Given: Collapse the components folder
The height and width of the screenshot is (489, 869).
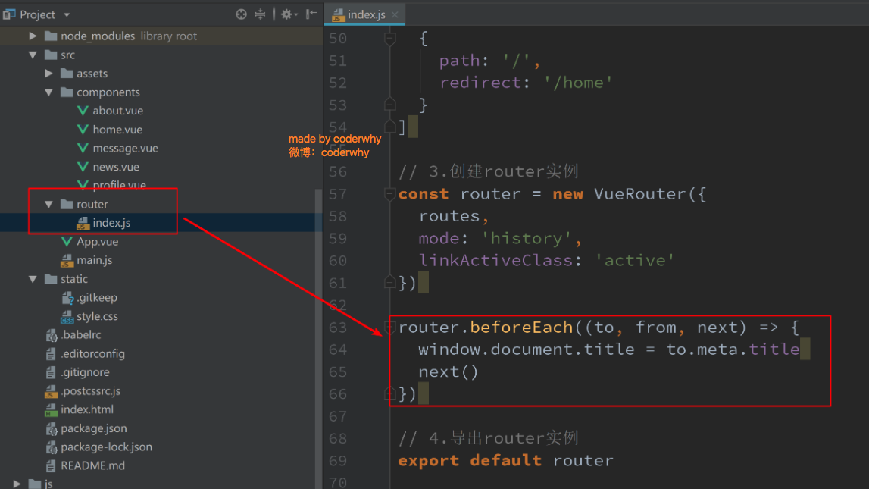Looking at the screenshot, I should (x=49, y=92).
